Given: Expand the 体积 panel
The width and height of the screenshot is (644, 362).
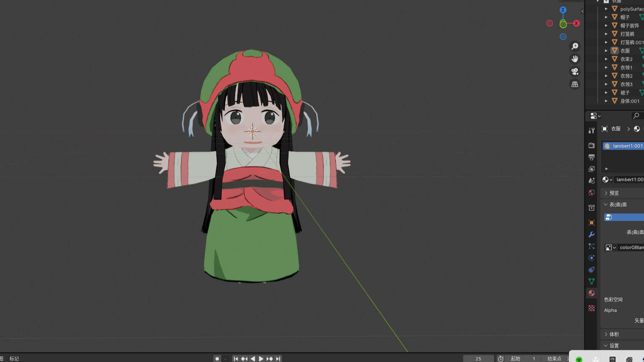Looking at the screenshot, I should coord(614,334).
